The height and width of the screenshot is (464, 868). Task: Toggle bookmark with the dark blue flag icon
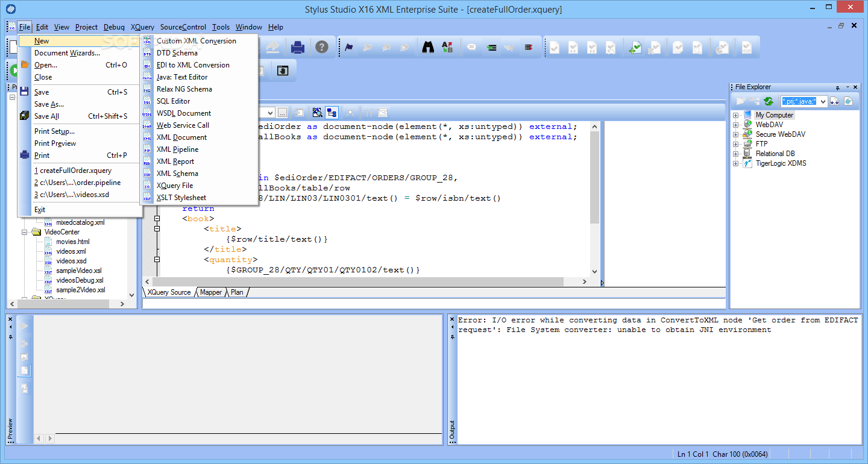point(349,47)
